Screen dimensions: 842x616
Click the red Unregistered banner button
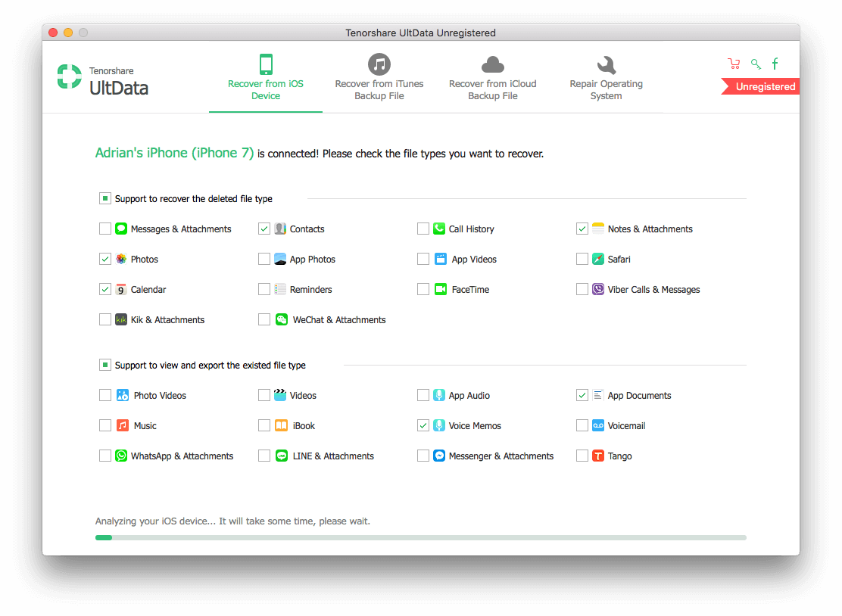click(760, 86)
